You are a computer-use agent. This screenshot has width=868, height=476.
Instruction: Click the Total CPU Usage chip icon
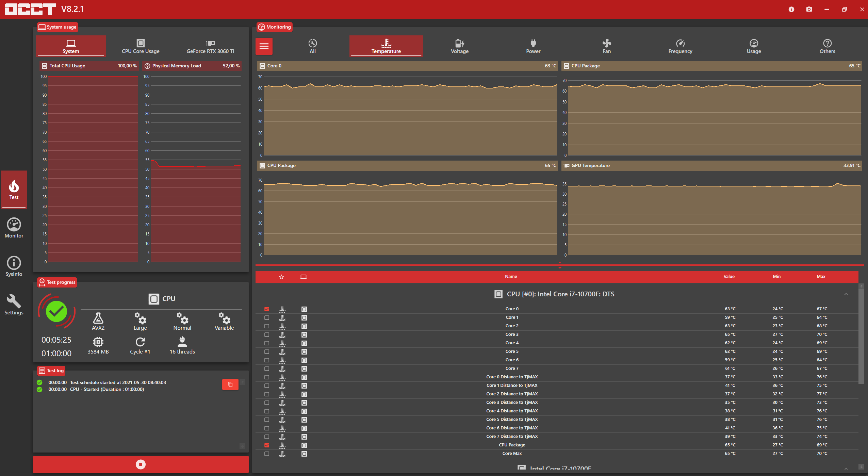coord(45,66)
